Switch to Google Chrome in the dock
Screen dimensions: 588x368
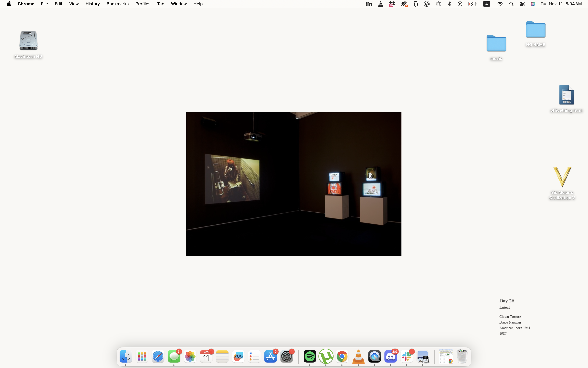342,356
